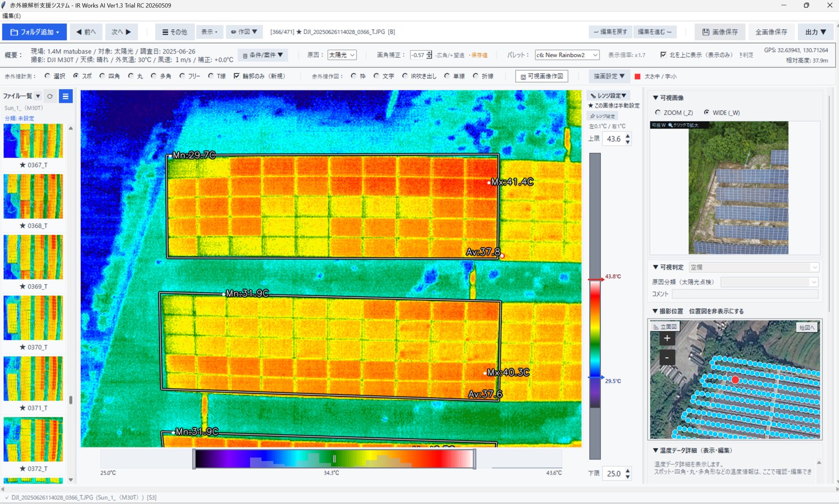Click the 上限 43.6 value field
Viewport: 839px width, 504px height.
(x=614, y=139)
